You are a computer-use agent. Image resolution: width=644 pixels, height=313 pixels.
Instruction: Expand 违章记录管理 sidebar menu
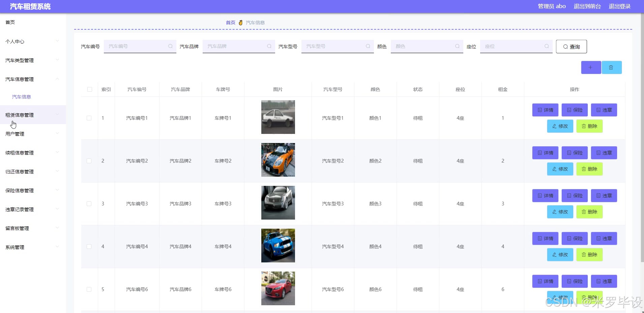point(33,209)
